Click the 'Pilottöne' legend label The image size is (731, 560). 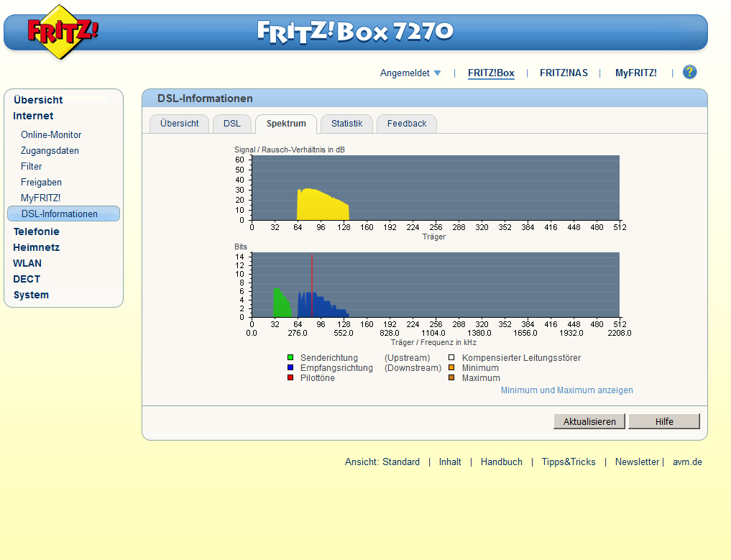318,378
